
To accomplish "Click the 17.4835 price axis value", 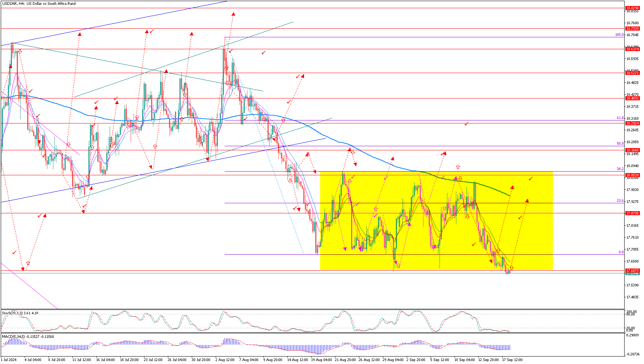I will pyautogui.click(x=632, y=297).
